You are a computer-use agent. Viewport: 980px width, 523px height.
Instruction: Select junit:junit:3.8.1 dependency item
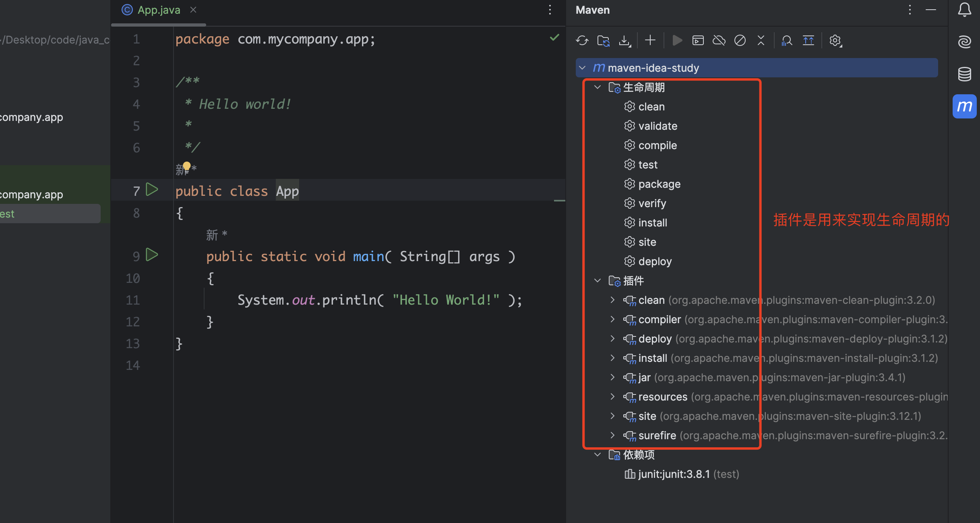(x=674, y=474)
